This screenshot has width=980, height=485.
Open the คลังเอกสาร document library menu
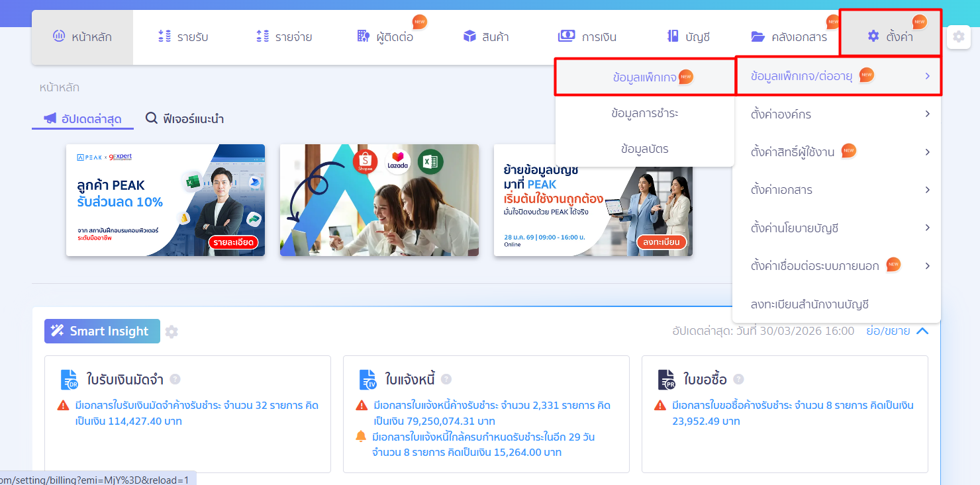pos(789,37)
